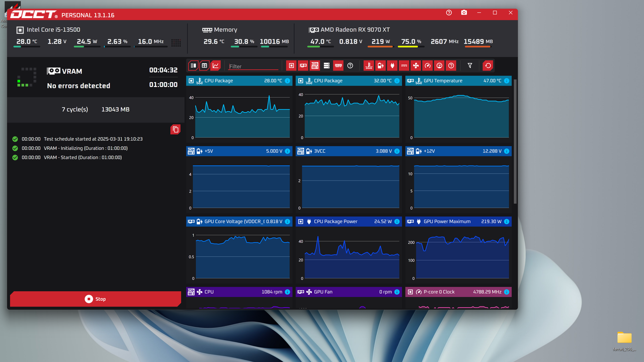The width and height of the screenshot is (644, 362).
Task: Show info for +12V voltage graph
Action: [507, 151]
